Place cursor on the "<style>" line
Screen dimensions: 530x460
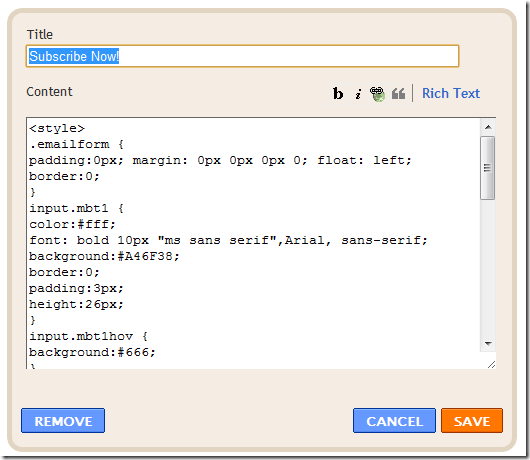pos(57,128)
